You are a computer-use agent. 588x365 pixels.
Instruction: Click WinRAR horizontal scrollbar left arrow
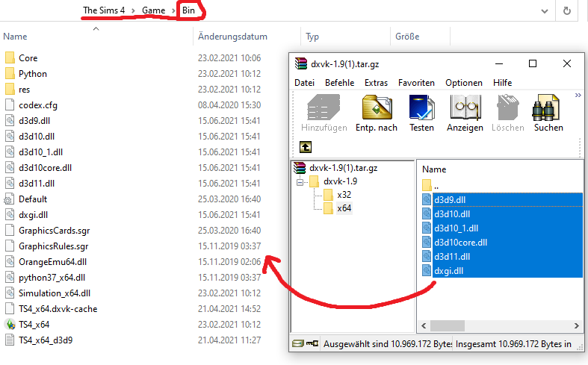[x=424, y=326]
